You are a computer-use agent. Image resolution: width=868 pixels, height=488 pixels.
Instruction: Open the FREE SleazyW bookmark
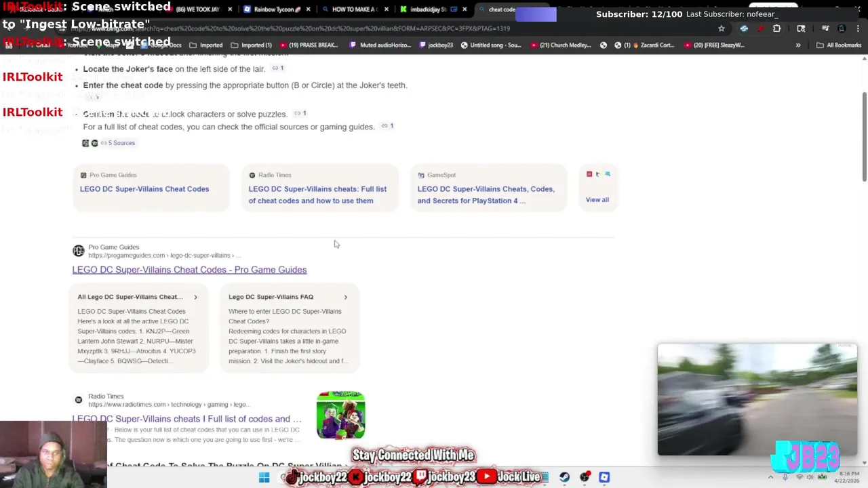(x=713, y=45)
